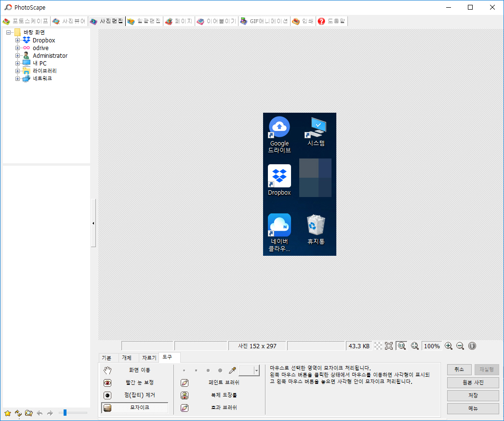The width and height of the screenshot is (504, 421).
Task: Select the 빨간 눈 보정 red-eye tool
Action: click(x=134, y=383)
